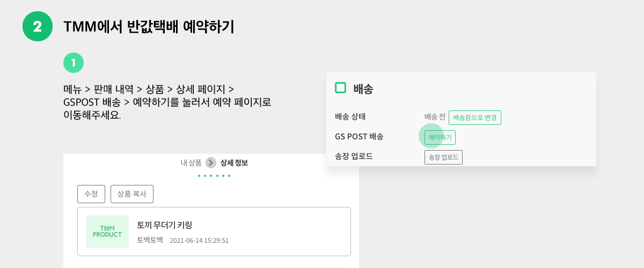
Task: Click the TMM PRODUCT thumbnail image
Action: (x=107, y=232)
